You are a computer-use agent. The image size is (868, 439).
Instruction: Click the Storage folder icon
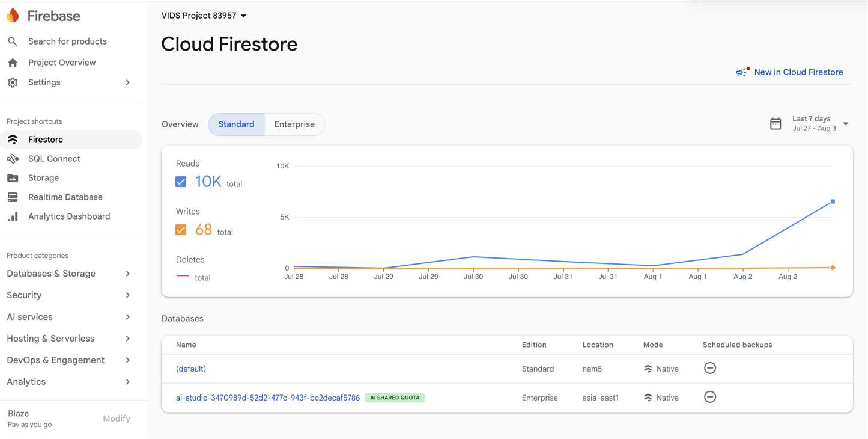pyautogui.click(x=13, y=178)
